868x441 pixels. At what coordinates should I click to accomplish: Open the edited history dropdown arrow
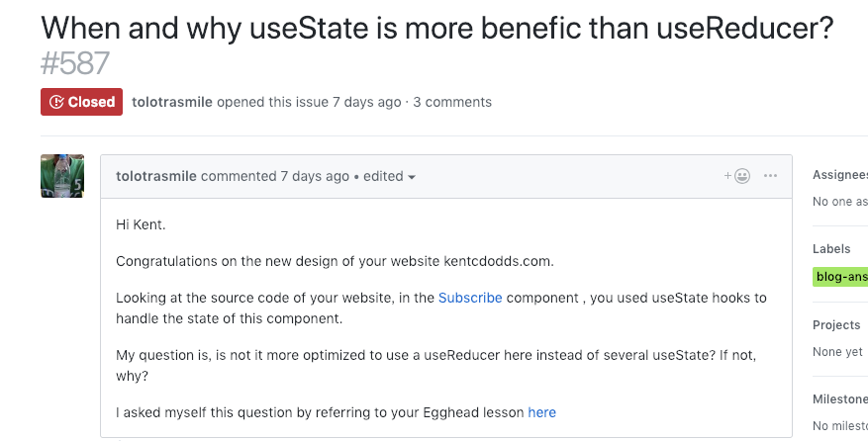[412, 177]
